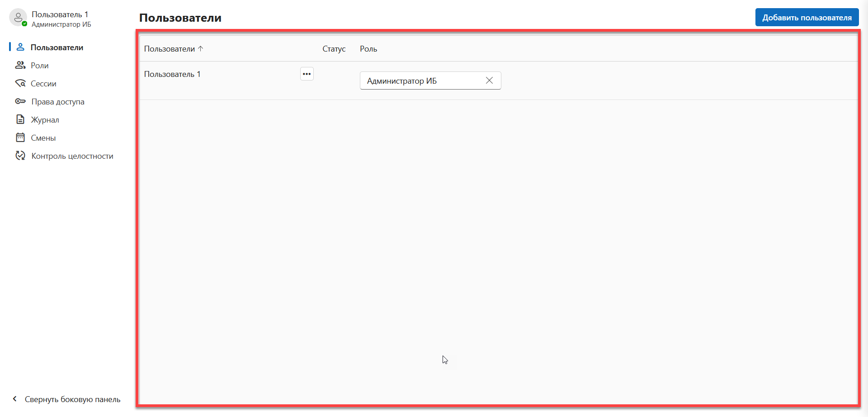The image size is (868, 417).
Task: Click the Журнал document icon
Action: point(20,119)
